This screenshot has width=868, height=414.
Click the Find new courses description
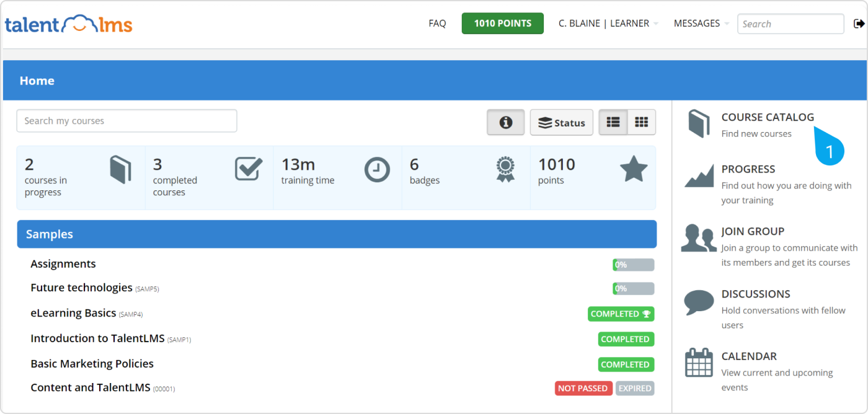point(756,134)
